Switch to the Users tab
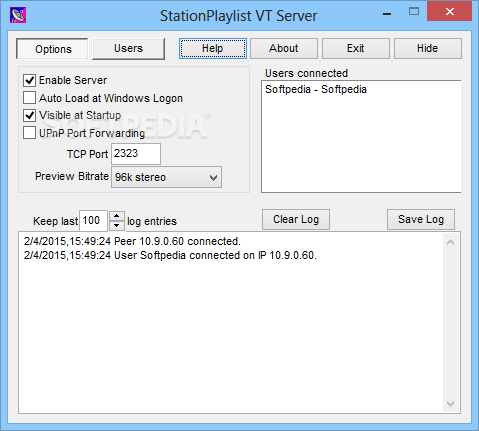The image size is (479, 431). coord(128,49)
